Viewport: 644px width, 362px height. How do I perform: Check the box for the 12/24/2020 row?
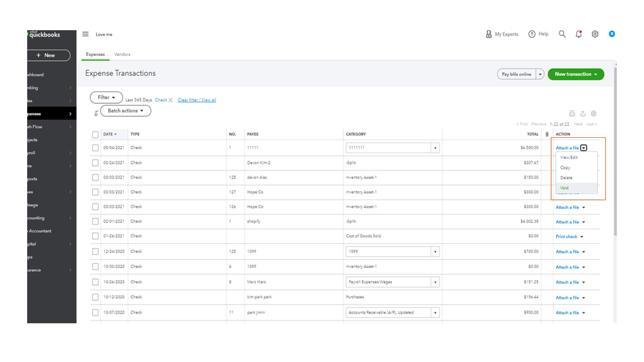[x=95, y=251]
